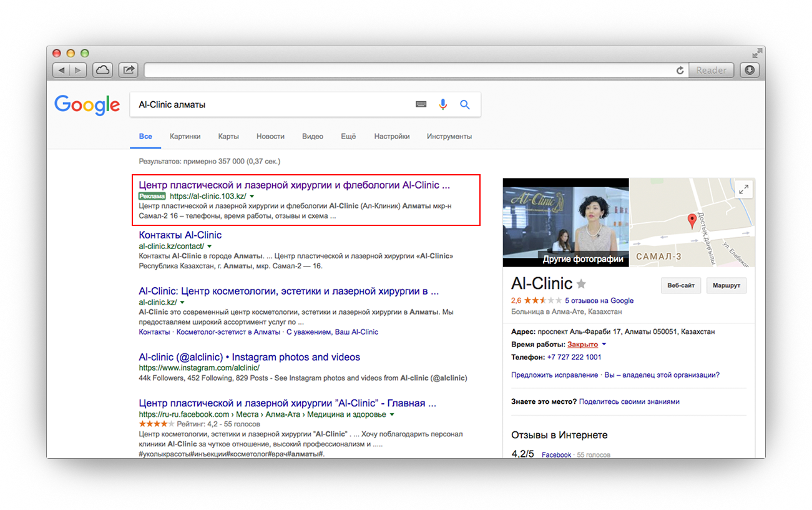
Task: Expand the arrow beside al-clinic.kz/contact/
Action: tap(210, 247)
